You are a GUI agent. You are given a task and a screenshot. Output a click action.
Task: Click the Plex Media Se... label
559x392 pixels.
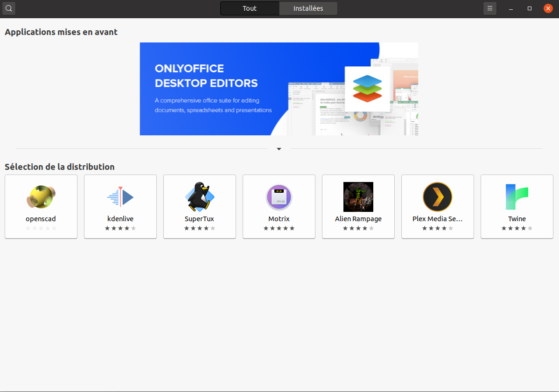437,219
